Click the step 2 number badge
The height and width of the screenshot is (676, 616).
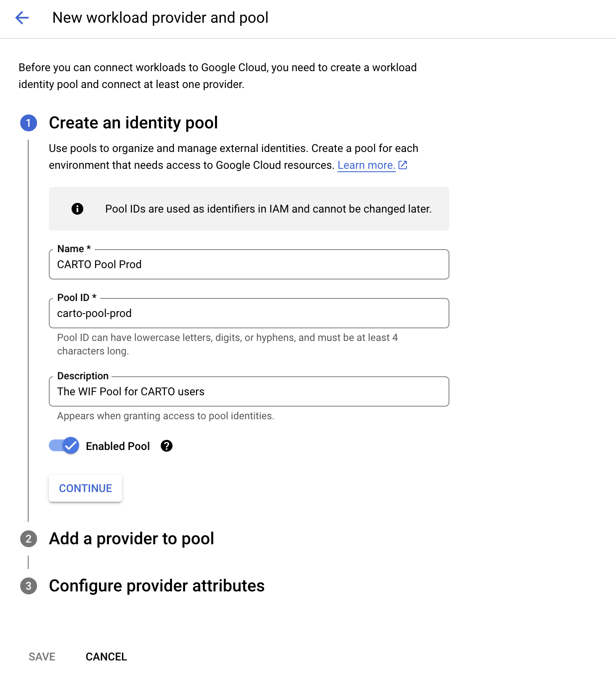pos(29,539)
